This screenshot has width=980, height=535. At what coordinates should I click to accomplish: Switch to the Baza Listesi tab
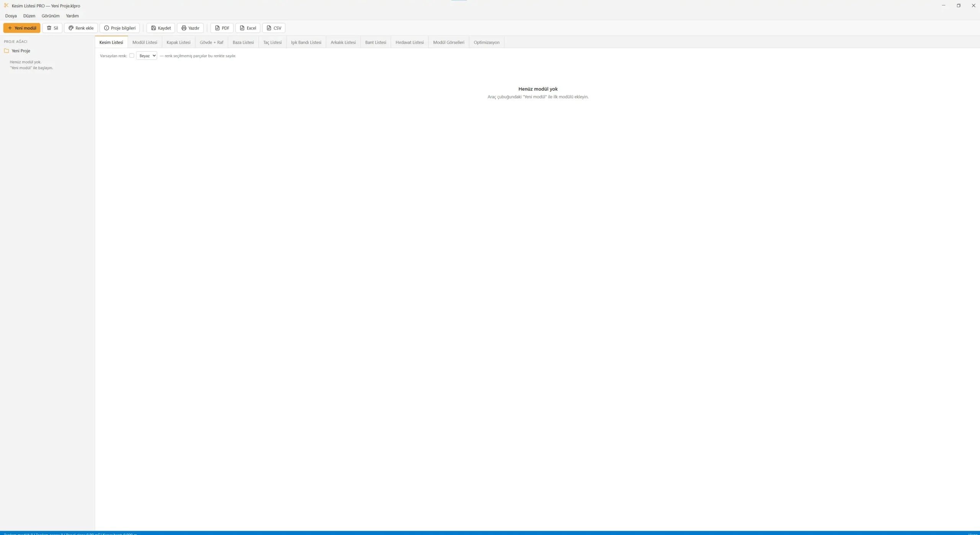[x=243, y=42]
